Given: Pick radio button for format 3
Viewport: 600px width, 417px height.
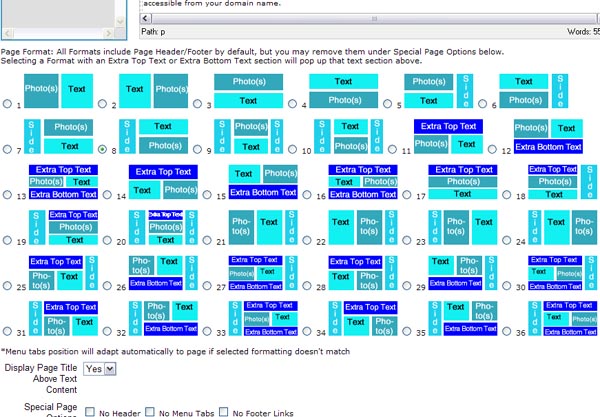Looking at the screenshot, I should point(197,104).
